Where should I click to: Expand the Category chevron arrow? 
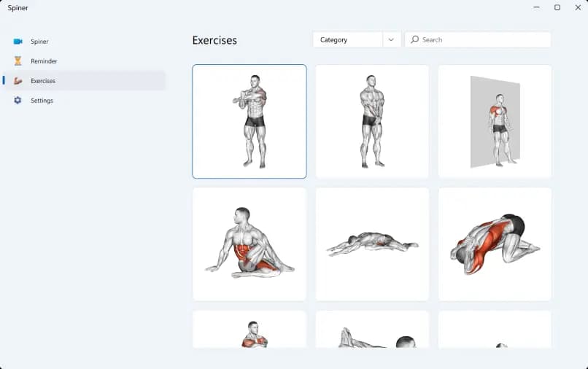click(x=391, y=40)
